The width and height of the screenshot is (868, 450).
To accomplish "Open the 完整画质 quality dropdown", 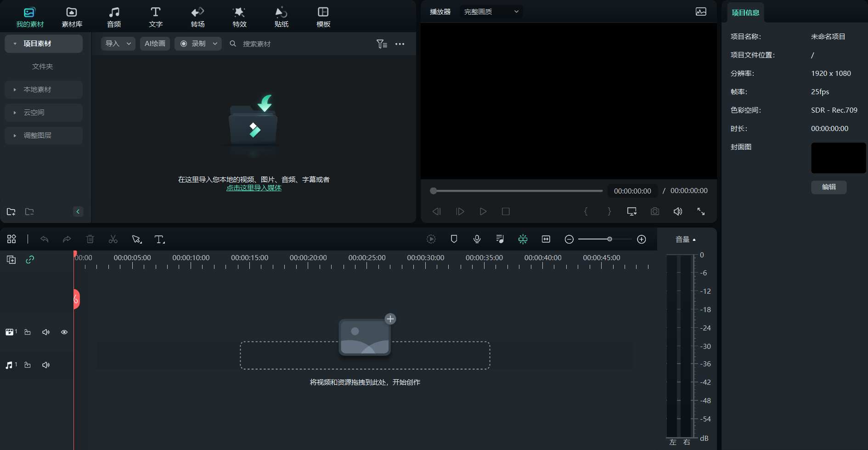I will pos(491,12).
